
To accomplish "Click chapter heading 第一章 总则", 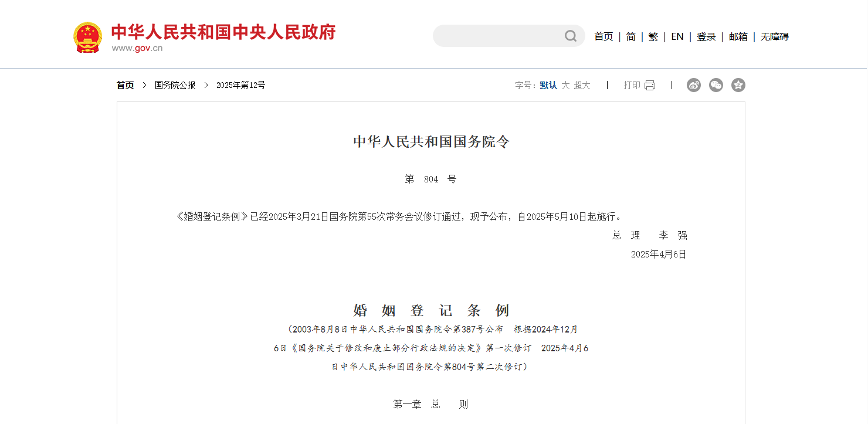I will 430,404.
